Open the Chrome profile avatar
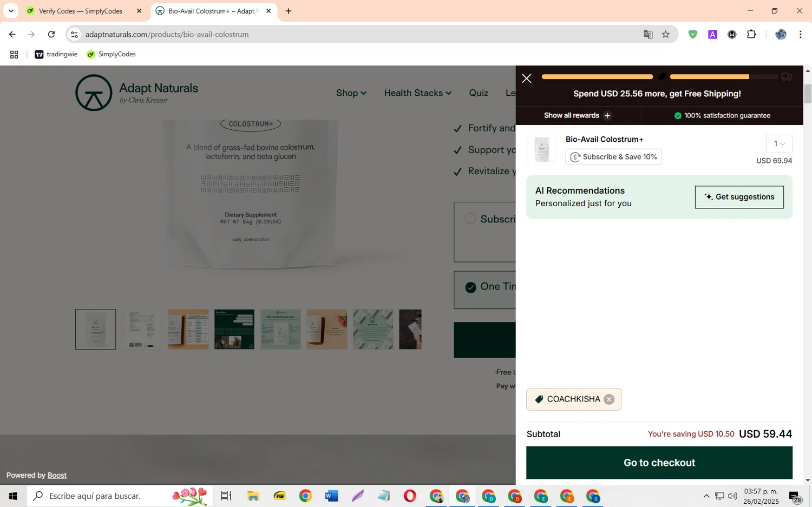The image size is (812, 507). (781, 34)
